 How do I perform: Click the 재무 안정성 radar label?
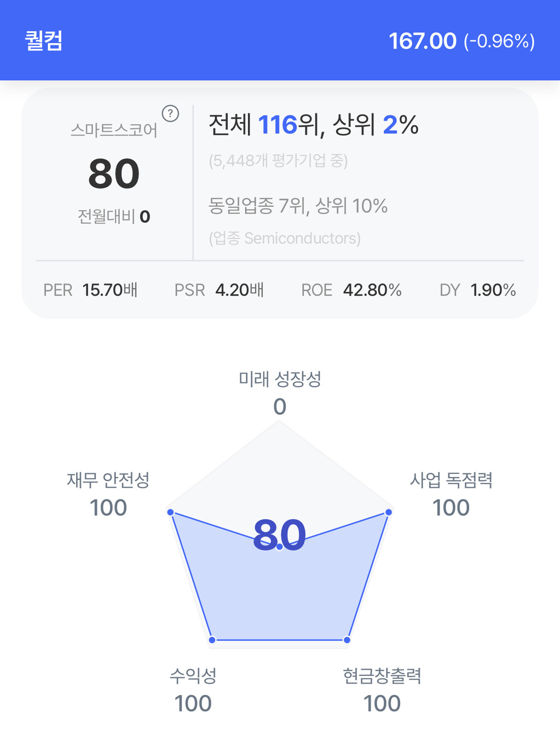point(108,480)
